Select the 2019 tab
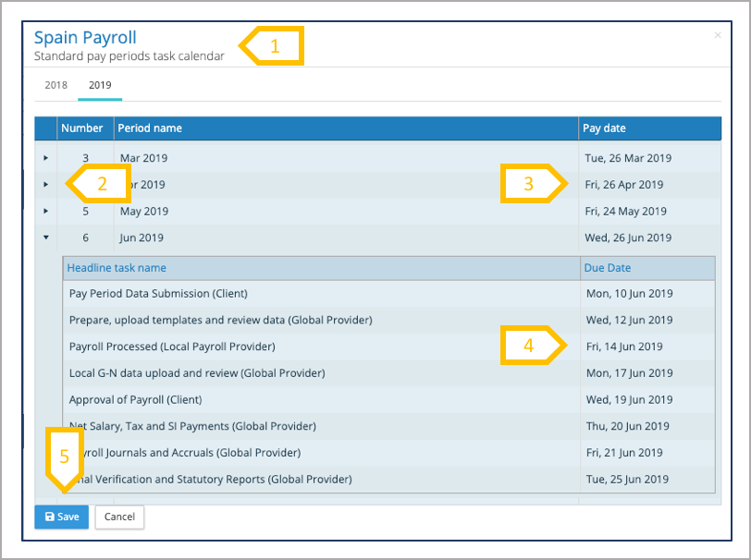 tap(100, 85)
